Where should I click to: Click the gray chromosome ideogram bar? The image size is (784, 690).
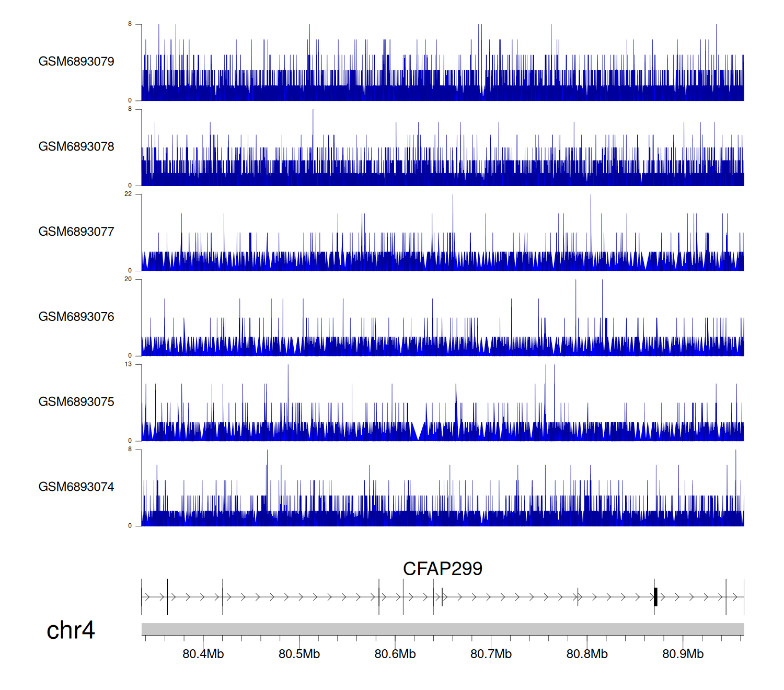(442, 629)
